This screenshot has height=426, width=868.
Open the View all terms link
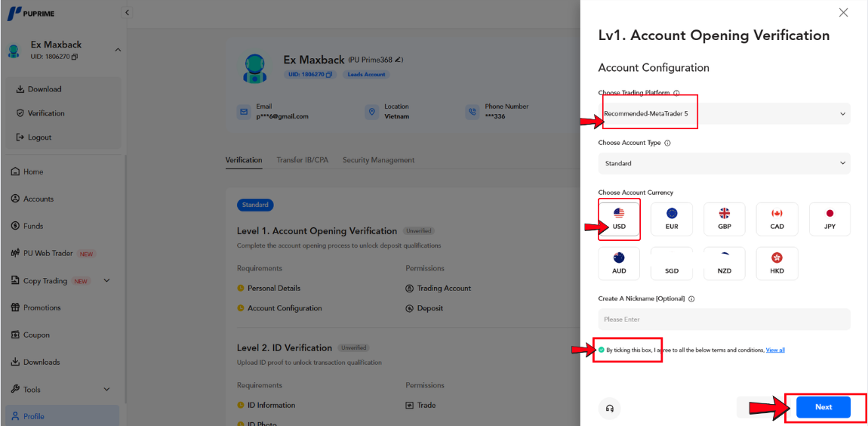click(775, 350)
